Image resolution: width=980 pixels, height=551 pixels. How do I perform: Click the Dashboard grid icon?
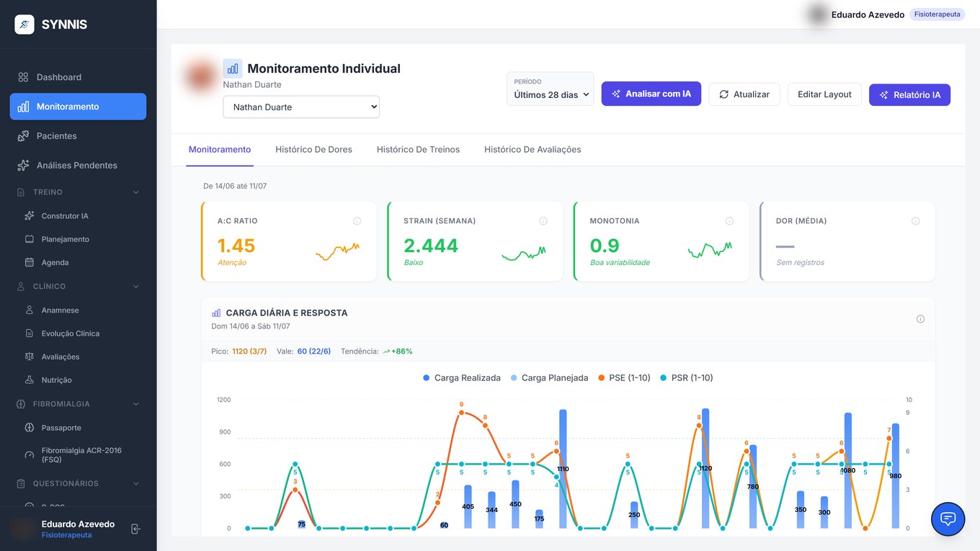tap(23, 77)
